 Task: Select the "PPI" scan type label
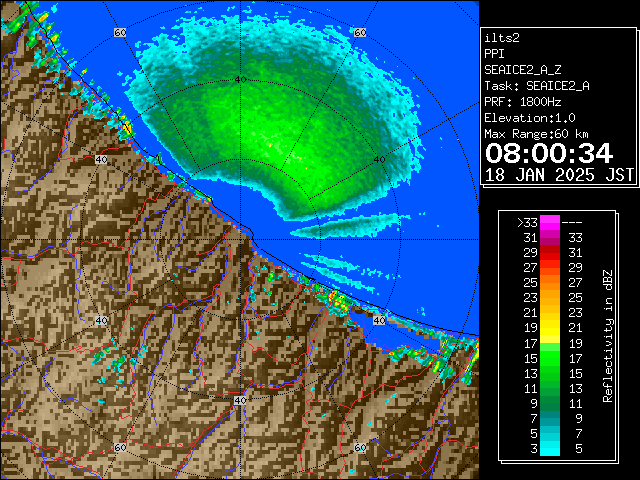click(x=494, y=54)
